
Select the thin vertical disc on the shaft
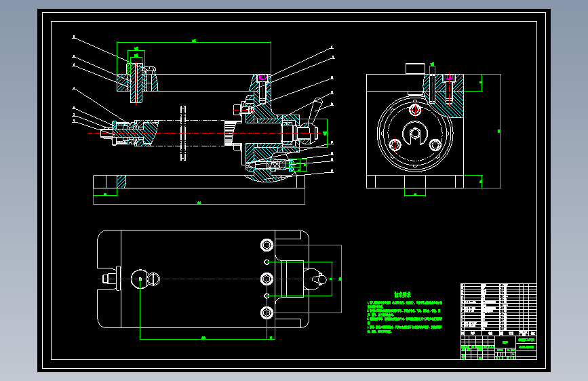coord(183,133)
